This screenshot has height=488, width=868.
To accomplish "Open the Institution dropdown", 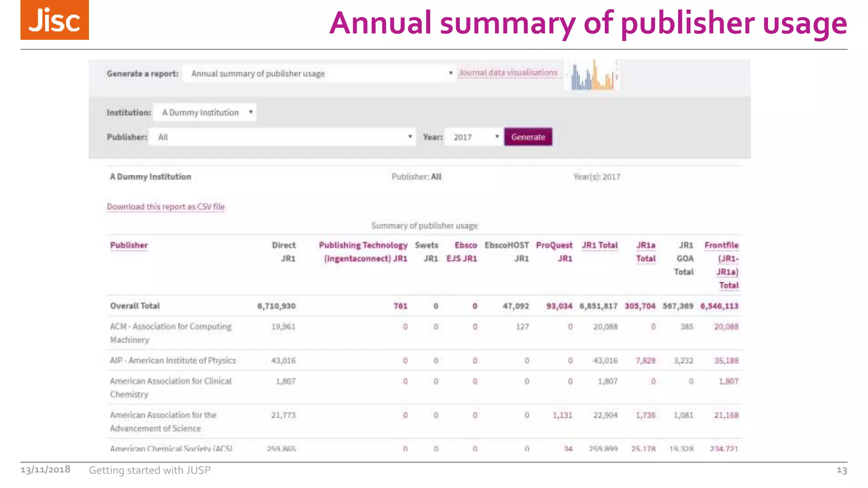I will coord(205,112).
